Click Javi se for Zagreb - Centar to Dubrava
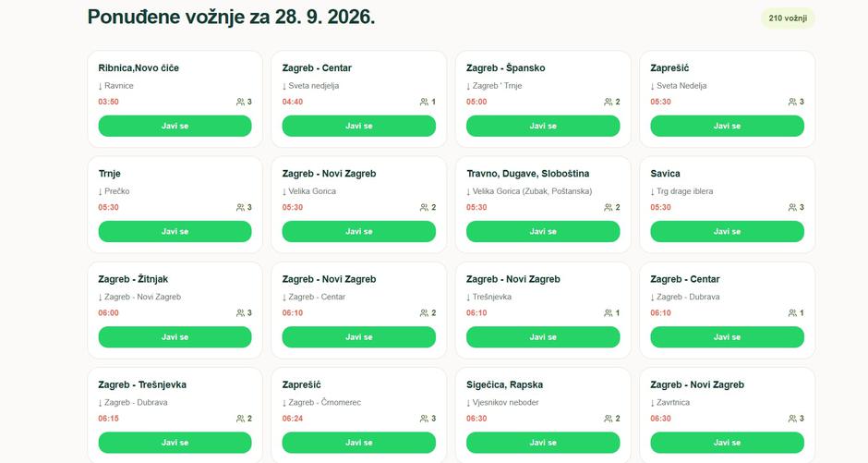 click(x=727, y=336)
